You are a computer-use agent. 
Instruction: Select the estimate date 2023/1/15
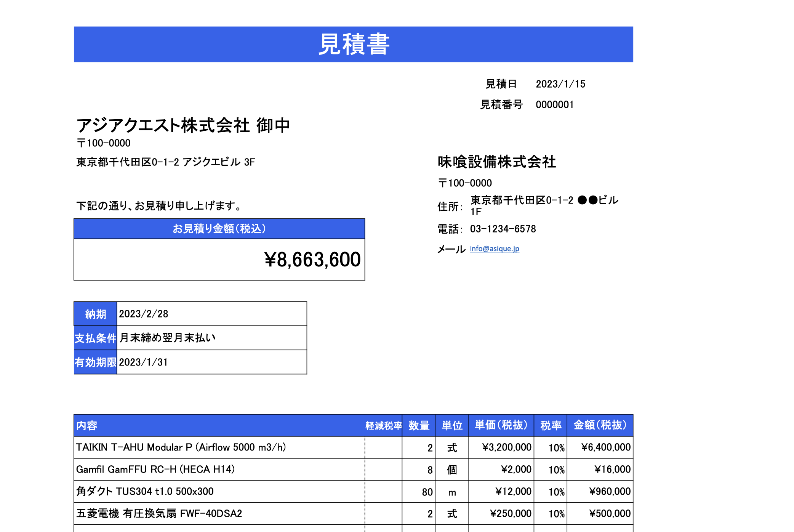(x=560, y=84)
